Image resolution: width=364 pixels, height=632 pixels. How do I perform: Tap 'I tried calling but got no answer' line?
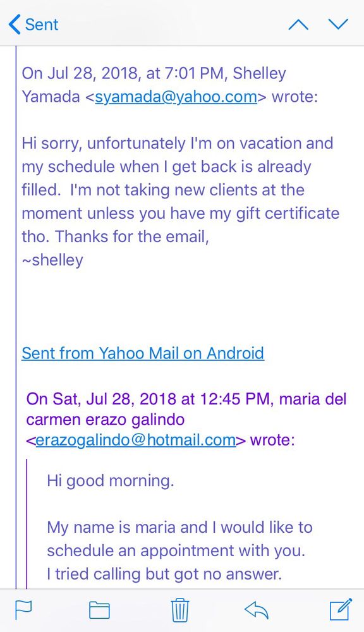pyautogui.click(x=164, y=574)
